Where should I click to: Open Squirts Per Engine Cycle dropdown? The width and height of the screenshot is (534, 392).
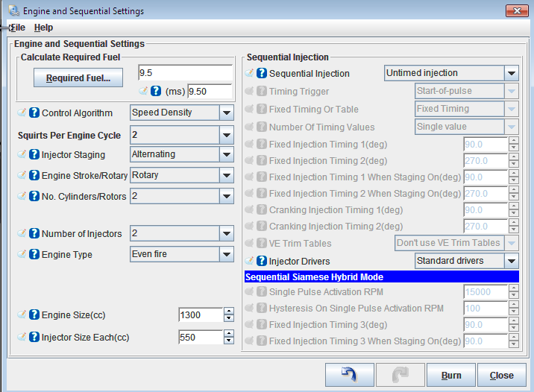click(227, 135)
